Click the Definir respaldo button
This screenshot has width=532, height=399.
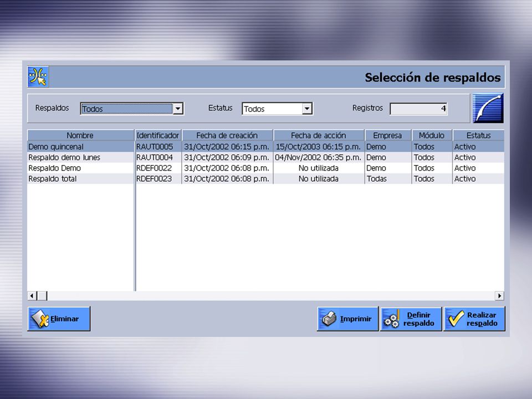[411, 319]
